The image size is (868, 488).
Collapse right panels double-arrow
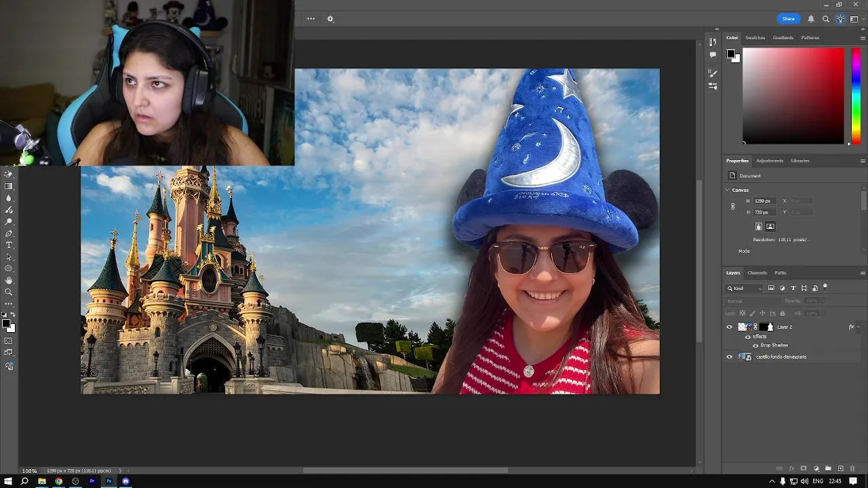(x=863, y=29)
